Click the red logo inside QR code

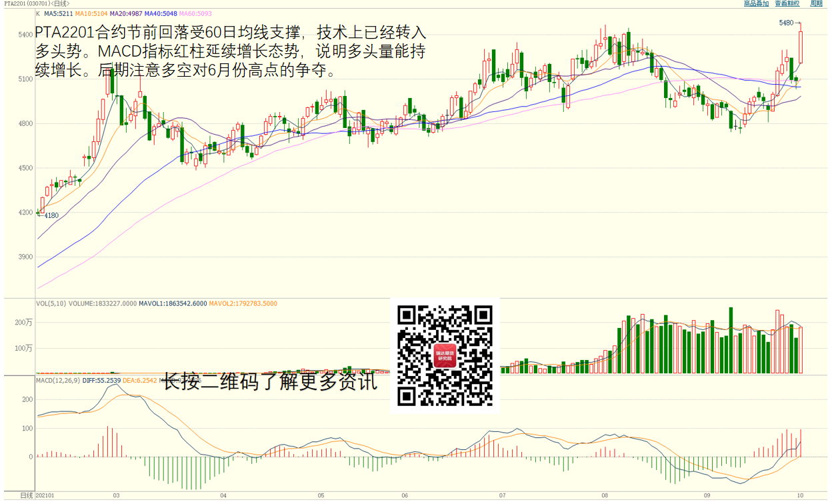pos(445,355)
